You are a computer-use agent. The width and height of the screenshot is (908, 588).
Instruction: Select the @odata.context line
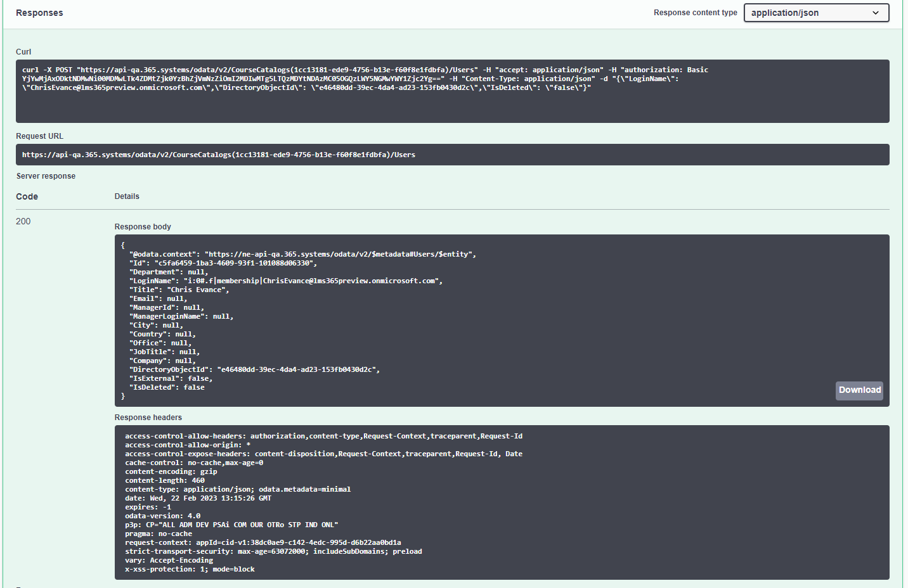click(302, 254)
